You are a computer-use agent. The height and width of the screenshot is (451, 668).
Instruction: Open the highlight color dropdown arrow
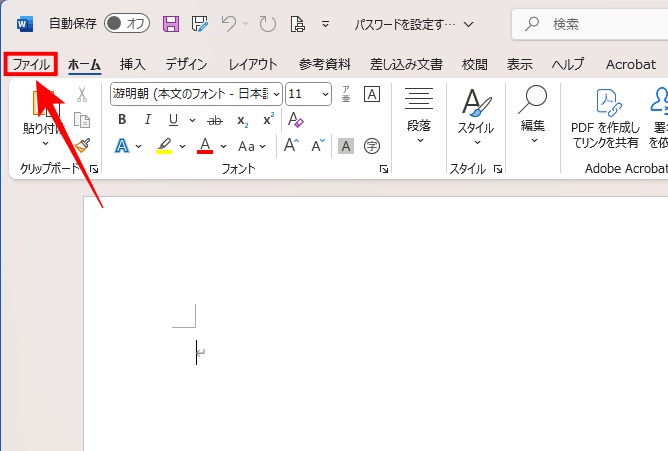(183, 147)
